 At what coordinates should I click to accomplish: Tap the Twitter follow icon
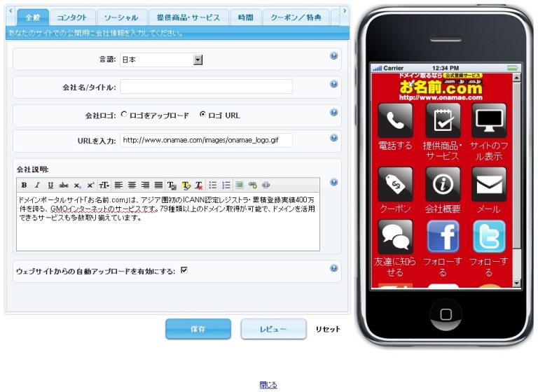point(489,237)
